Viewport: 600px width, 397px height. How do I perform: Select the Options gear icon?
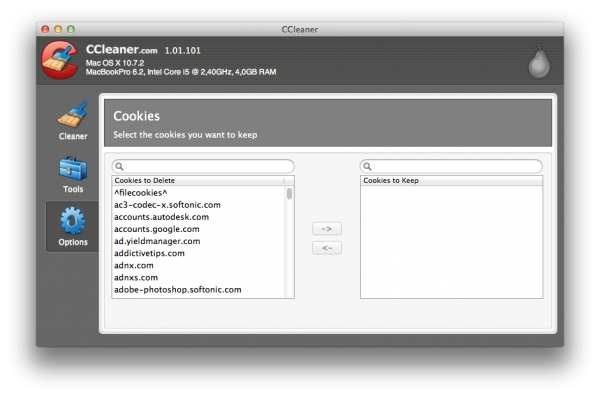pyautogui.click(x=73, y=221)
